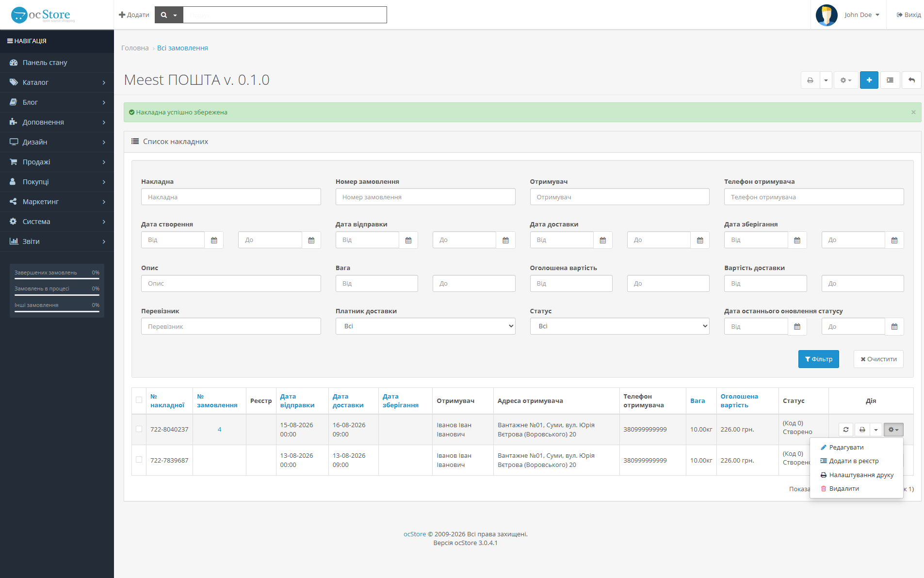Choose Видалити from the actions menu
This screenshot has height=578, width=924.
(856, 489)
